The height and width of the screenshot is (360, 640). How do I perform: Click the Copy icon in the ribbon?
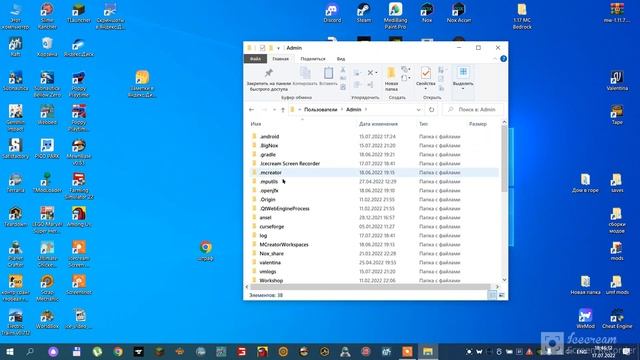pyautogui.click(x=305, y=73)
